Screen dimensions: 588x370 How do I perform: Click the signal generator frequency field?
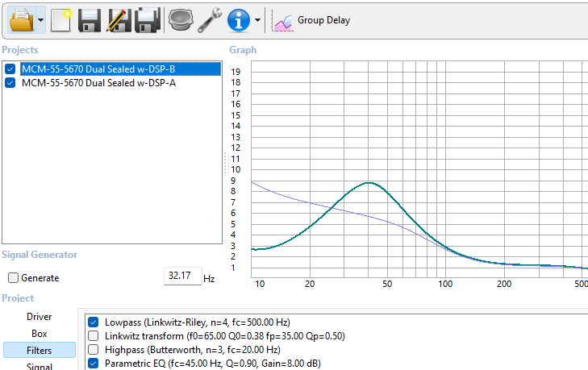(181, 276)
